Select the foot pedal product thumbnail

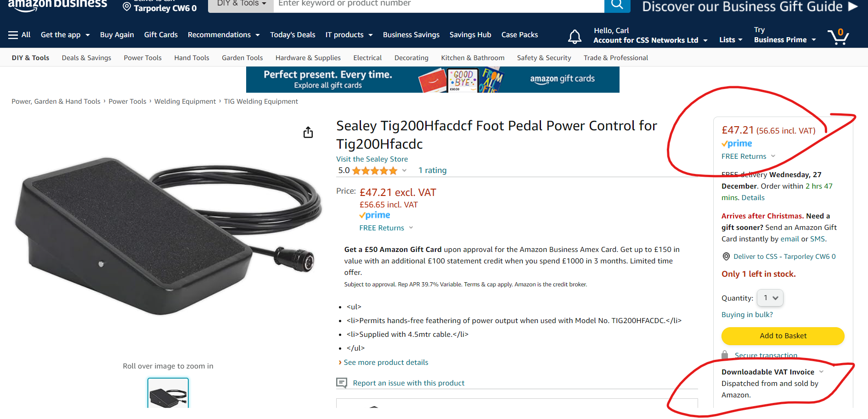pos(168,393)
